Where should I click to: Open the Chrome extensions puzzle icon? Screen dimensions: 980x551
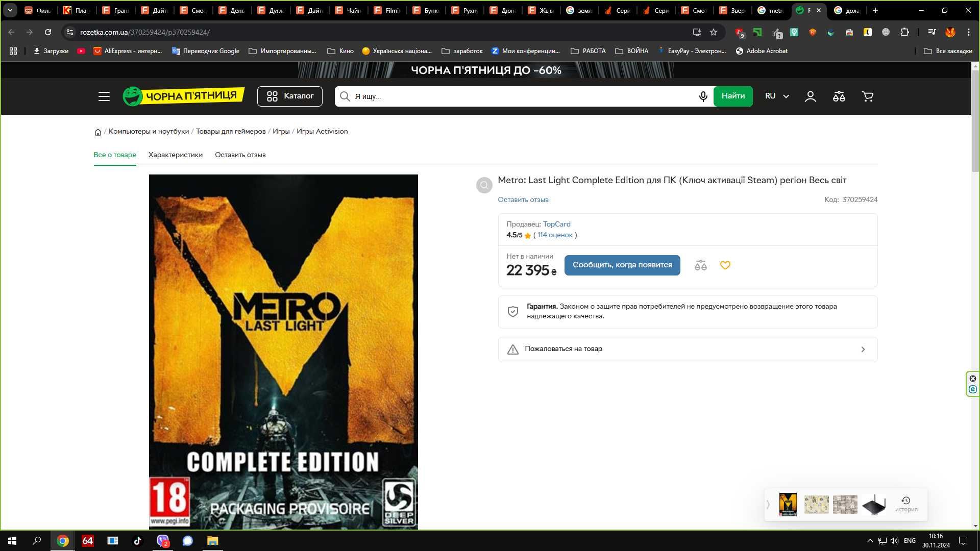(904, 32)
